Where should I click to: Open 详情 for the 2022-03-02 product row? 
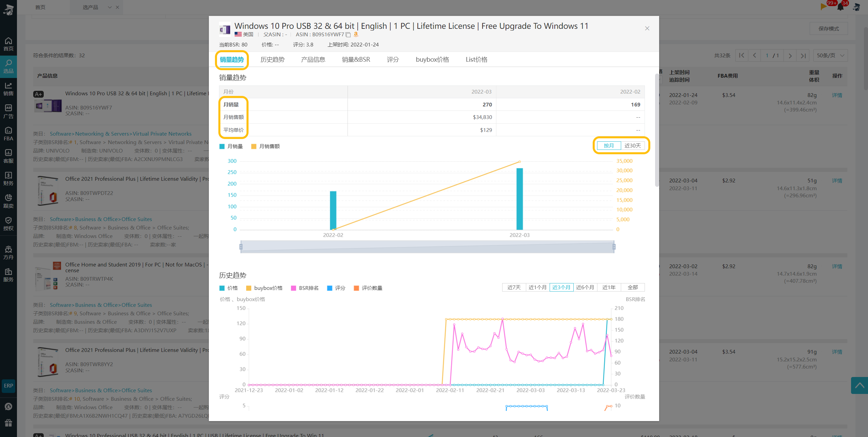[837, 266]
